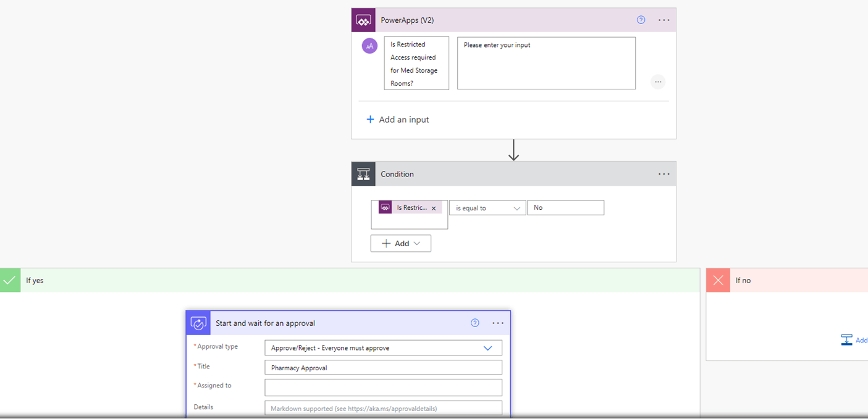The height and width of the screenshot is (419, 868).
Task: Click the Assigned to field
Action: tap(383, 388)
